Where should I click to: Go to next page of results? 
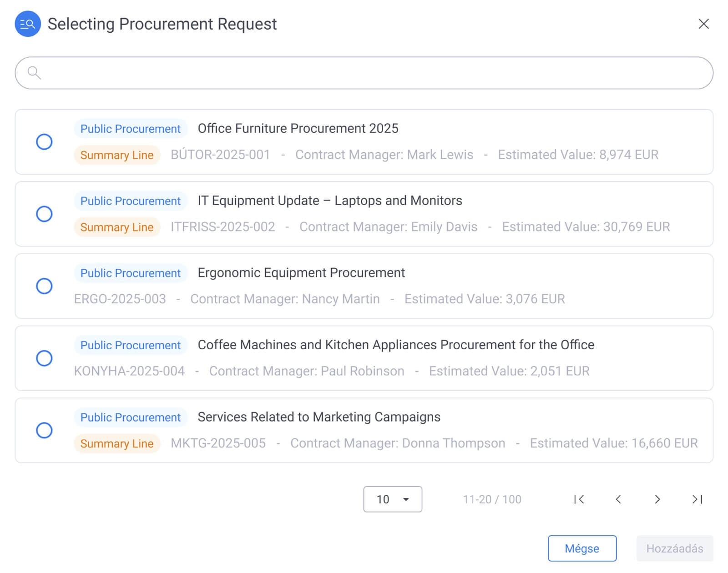657,499
